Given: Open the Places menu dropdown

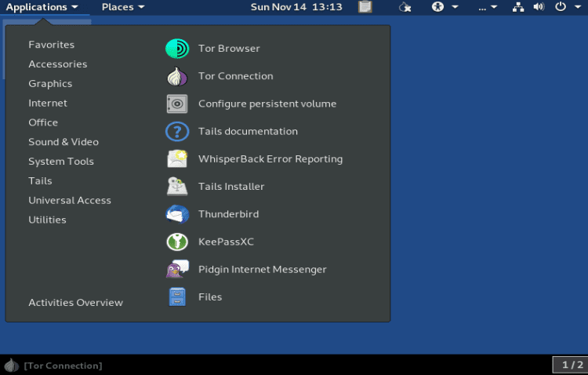Looking at the screenshot, I should click(123, 7).
